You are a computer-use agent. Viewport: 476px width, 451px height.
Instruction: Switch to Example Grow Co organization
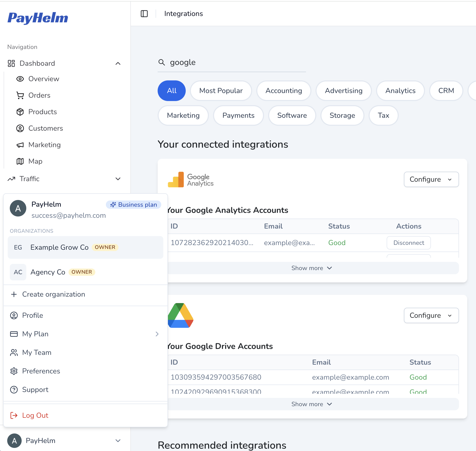[86, 247]
